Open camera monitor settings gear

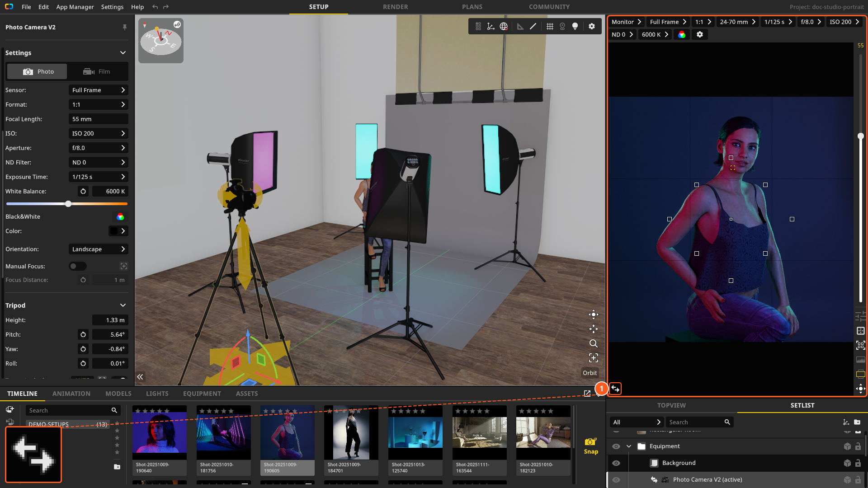click(x=700, y=35)
